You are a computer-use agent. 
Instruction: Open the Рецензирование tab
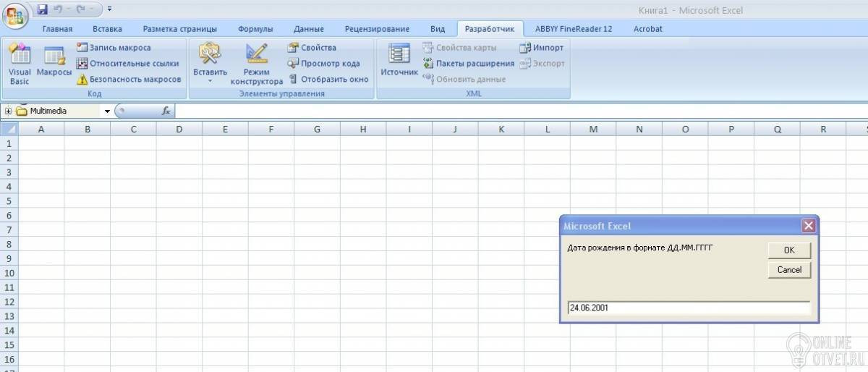point(377,29)
